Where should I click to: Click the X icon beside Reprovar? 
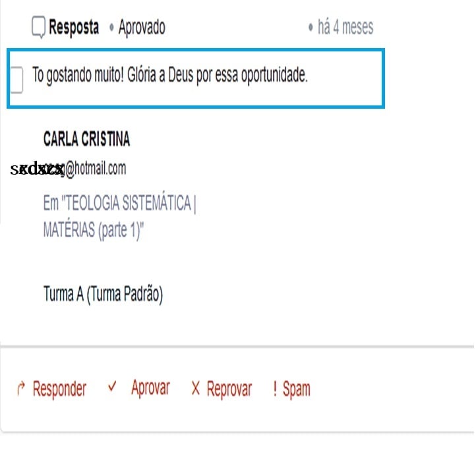click(196, 388)
